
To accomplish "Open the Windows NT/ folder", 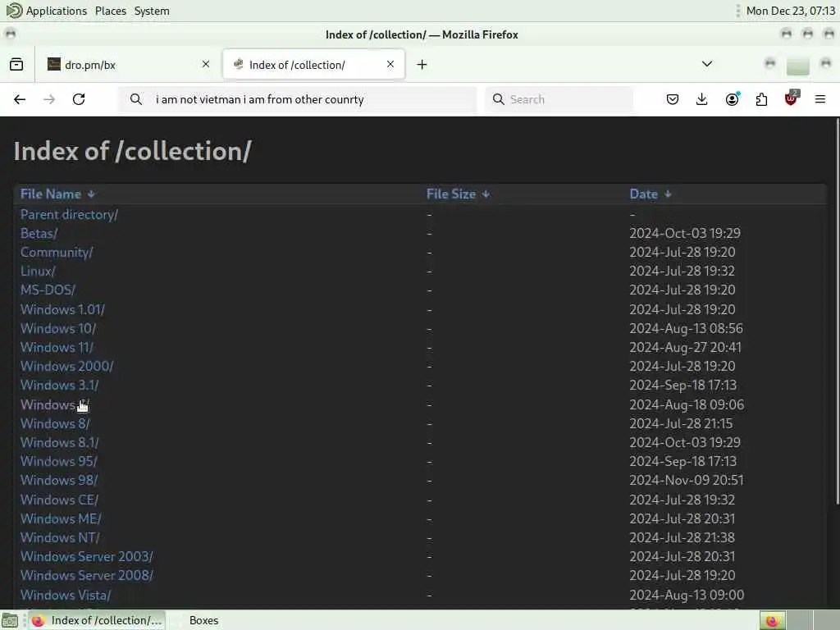I will (x=60, y=537).
